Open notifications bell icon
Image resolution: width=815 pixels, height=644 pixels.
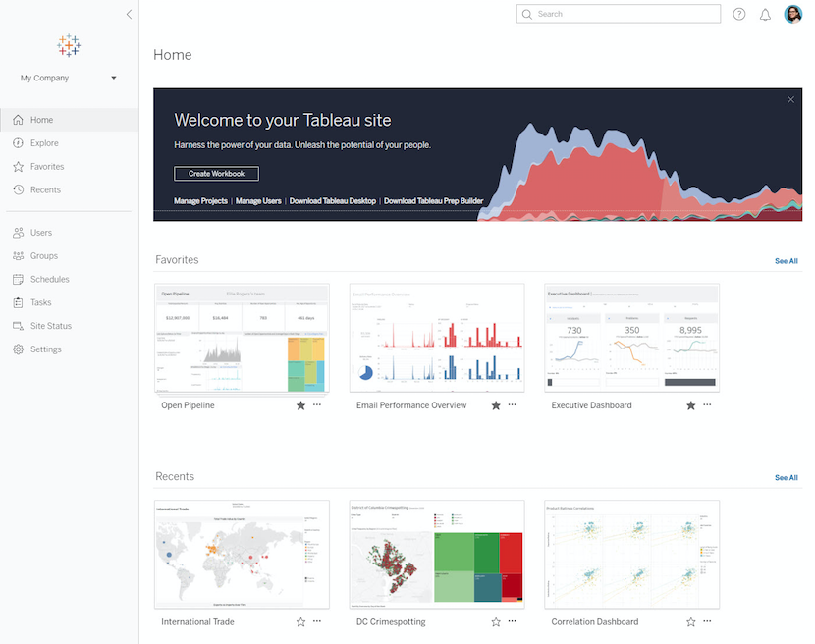[765, 15]
